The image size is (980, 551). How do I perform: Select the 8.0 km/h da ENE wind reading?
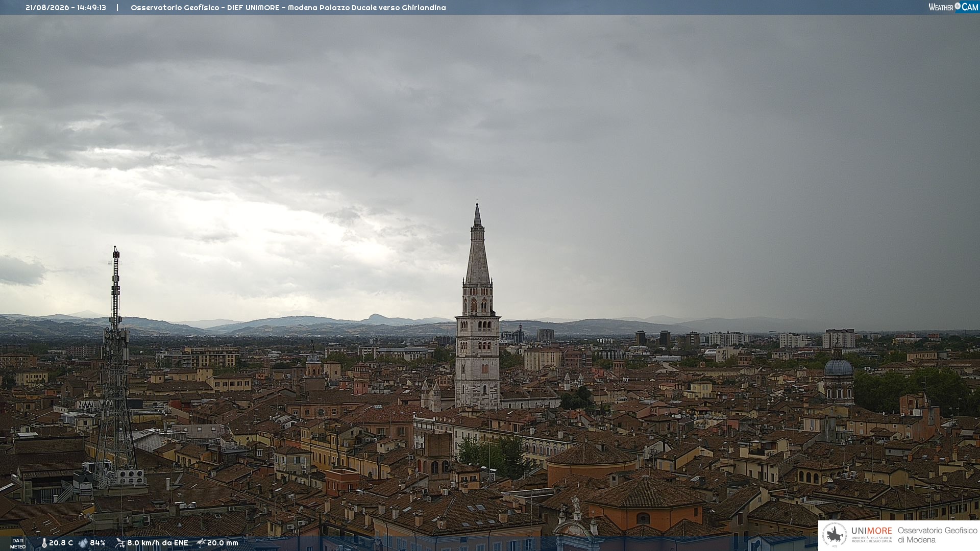click(x=157, y=543)
